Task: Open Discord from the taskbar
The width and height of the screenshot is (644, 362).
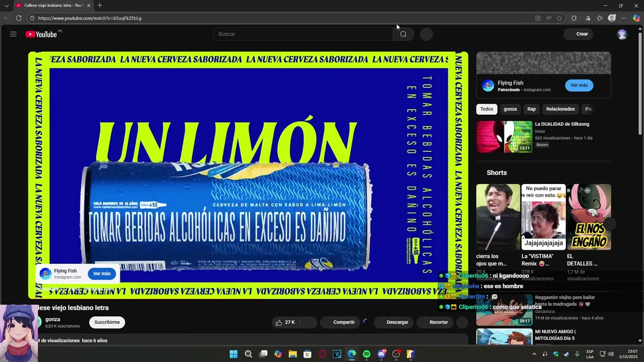Action: tap(381, 354)
